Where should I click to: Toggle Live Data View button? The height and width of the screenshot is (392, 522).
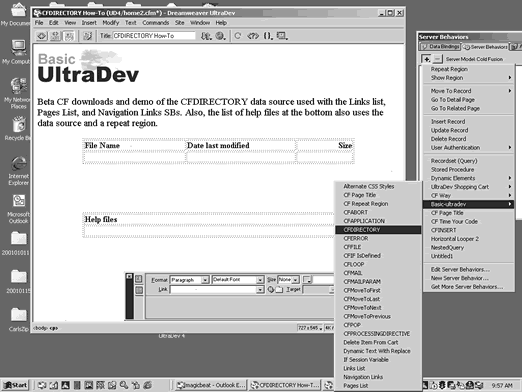coord(87,36)
